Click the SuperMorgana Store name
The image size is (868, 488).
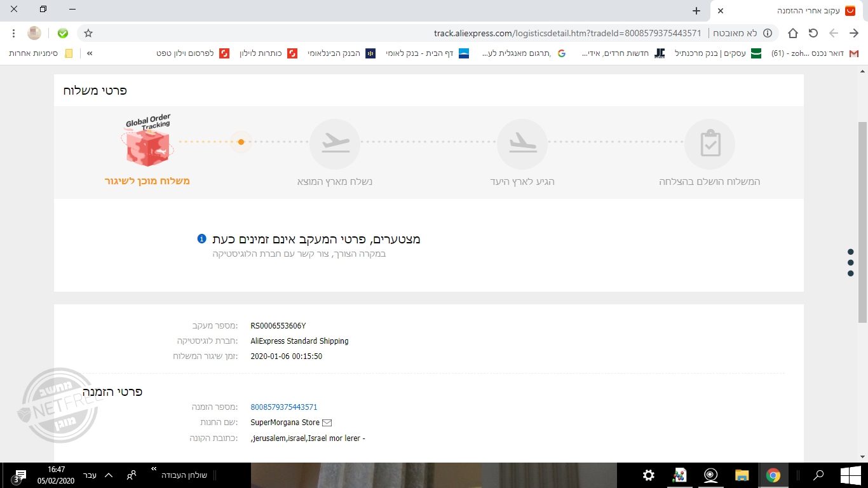[285, 423]
